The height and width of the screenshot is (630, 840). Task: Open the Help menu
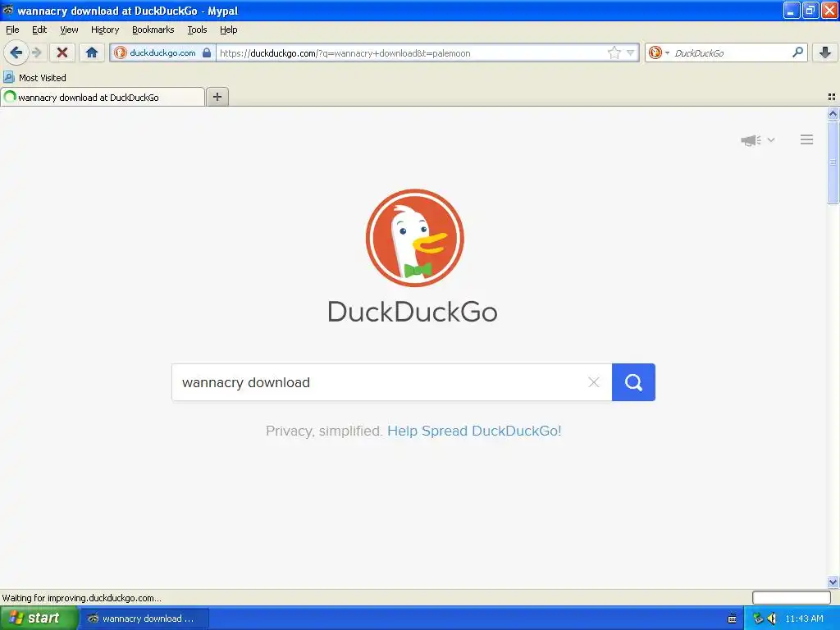click(x=229, y=30)
